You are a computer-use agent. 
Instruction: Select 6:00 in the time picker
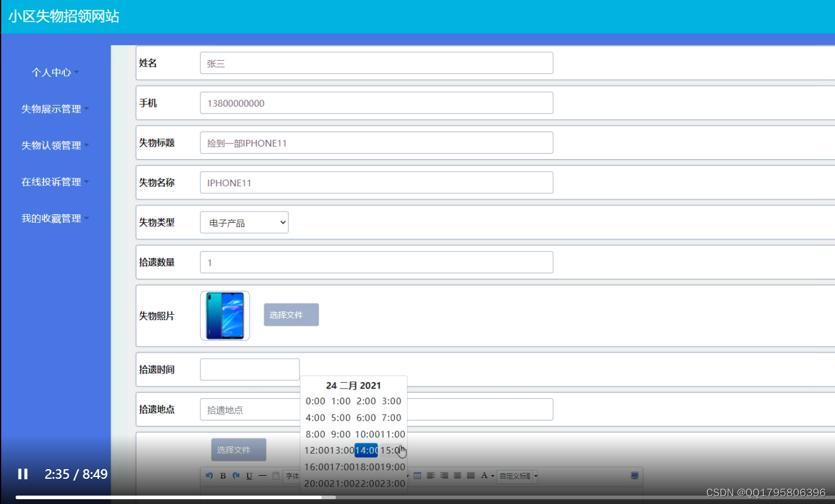366,417
